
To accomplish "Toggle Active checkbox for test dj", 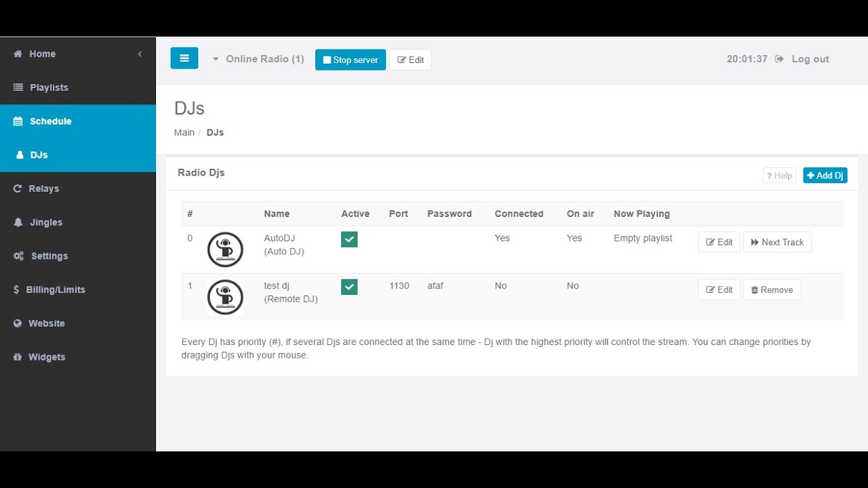I will pos(349,287).
